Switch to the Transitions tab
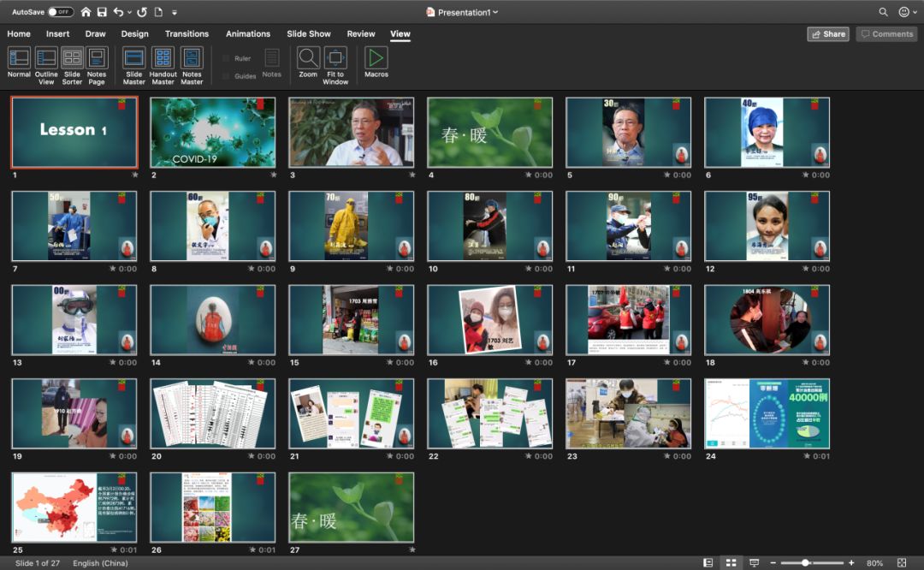The width and height of the screenshot is (924, 570). [x=187, y=34]
